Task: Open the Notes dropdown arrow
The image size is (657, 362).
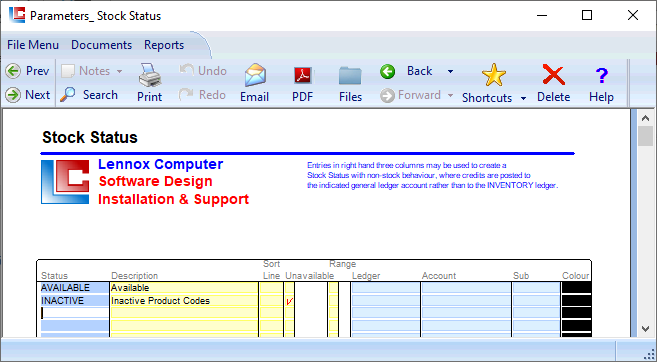Action: click(x=119, y=72)
